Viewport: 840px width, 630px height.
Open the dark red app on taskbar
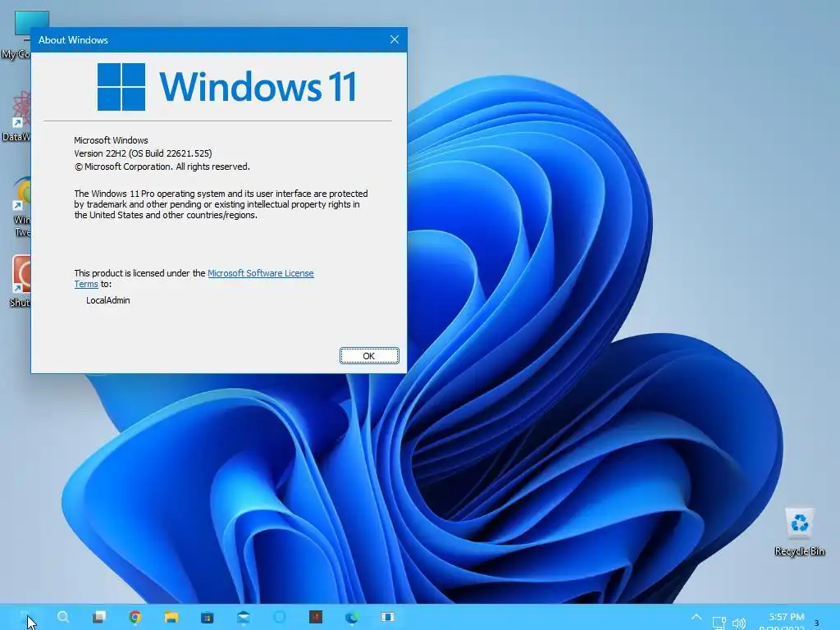316,617
